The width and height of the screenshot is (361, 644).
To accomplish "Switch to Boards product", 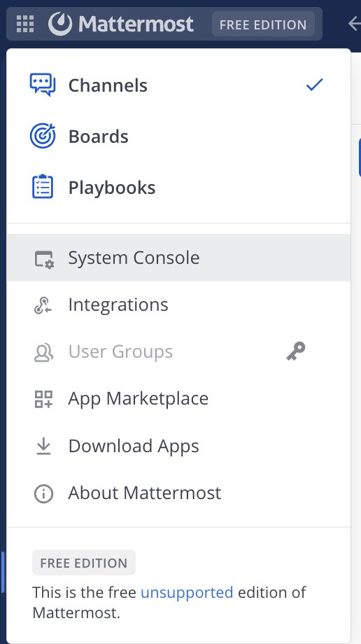I will 178,136.
